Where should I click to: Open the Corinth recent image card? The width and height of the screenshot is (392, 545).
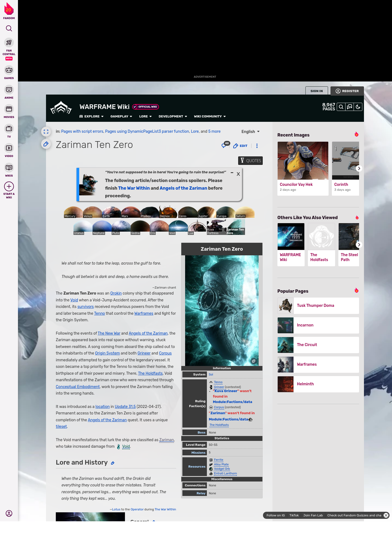345,168
